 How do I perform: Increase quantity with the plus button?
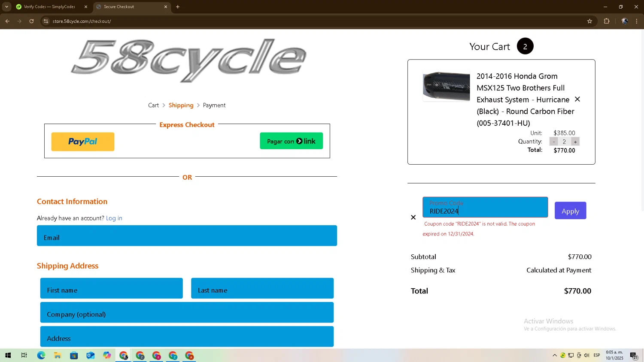point(575,142)
